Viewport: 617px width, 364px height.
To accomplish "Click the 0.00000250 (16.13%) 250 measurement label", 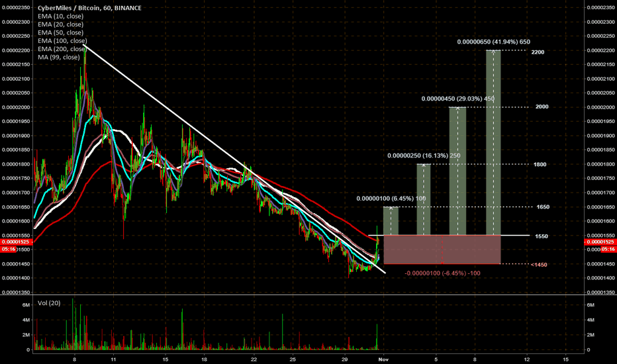I will pos(424,156).
